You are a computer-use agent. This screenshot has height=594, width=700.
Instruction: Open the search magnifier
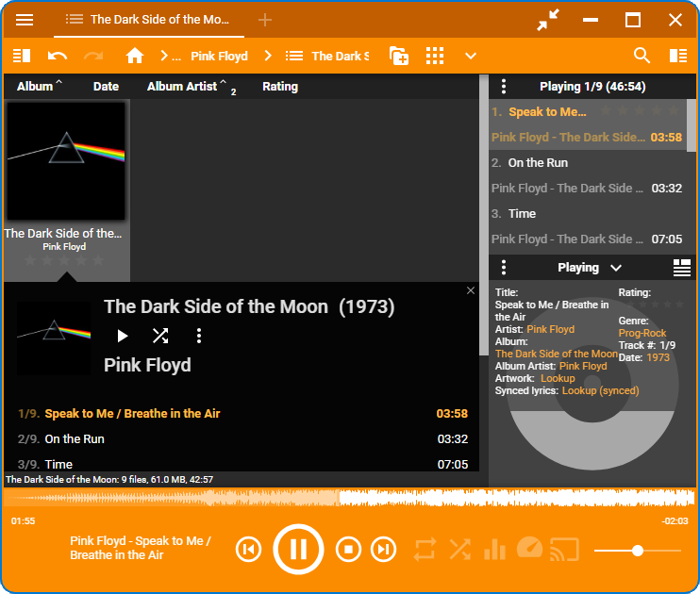click(x=642, y=56)
